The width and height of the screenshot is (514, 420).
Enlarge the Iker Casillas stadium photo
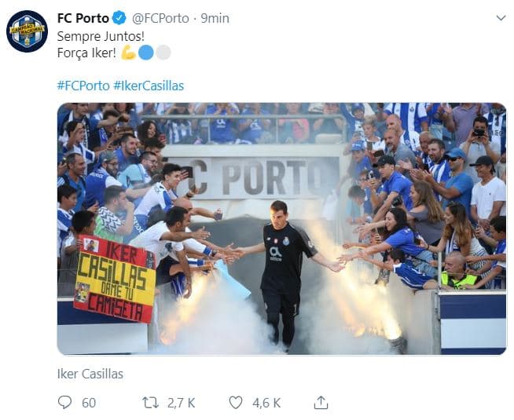[x=281, y=228]
